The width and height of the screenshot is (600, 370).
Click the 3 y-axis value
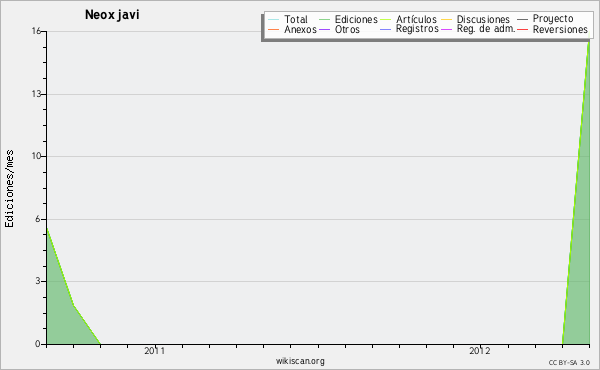click(38, 281)
